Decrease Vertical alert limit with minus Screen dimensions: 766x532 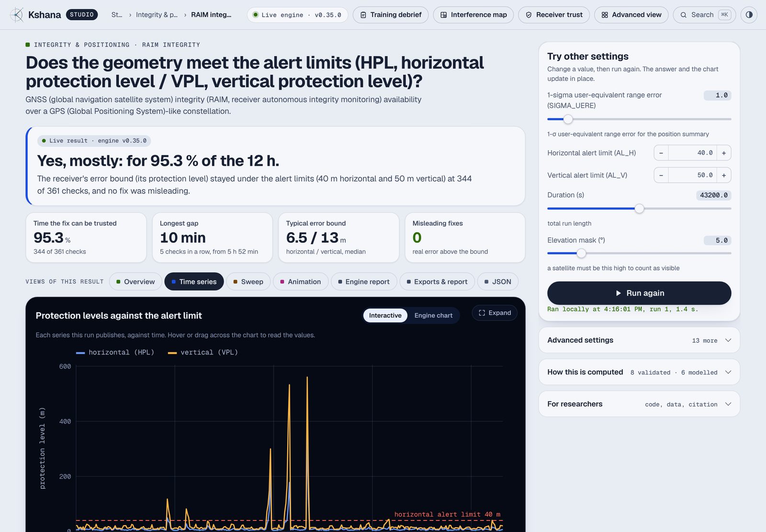pos(661,175)
